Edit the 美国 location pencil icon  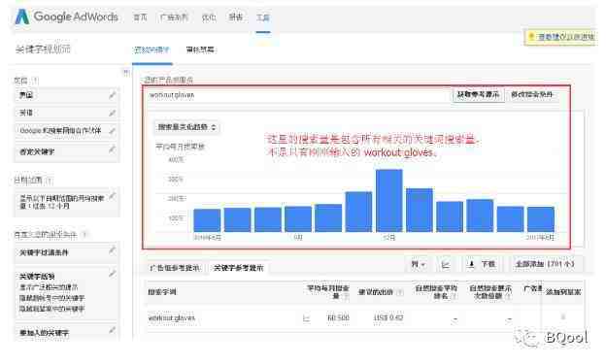click(x=112, y=95)
